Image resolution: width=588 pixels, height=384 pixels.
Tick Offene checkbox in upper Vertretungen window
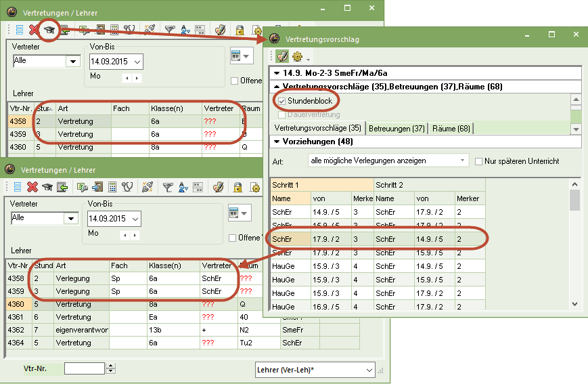click(234, 81)
